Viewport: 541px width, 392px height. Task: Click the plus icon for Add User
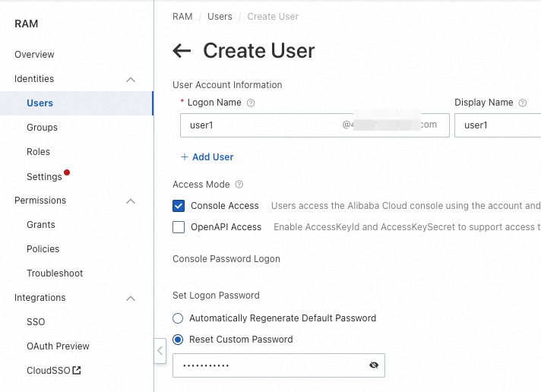tap(184, 157)
